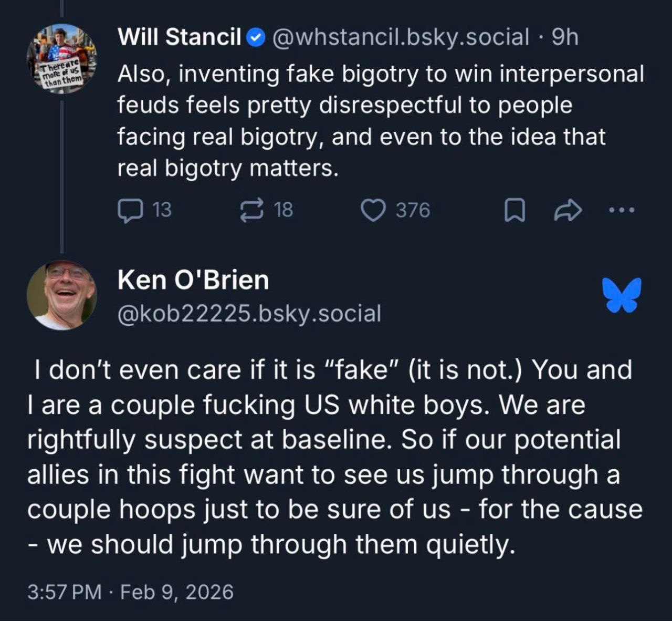This screenshot has width=672, height=621.
Task: Click the handle @kob22225.bsky.social
Action: coord(249,314)
